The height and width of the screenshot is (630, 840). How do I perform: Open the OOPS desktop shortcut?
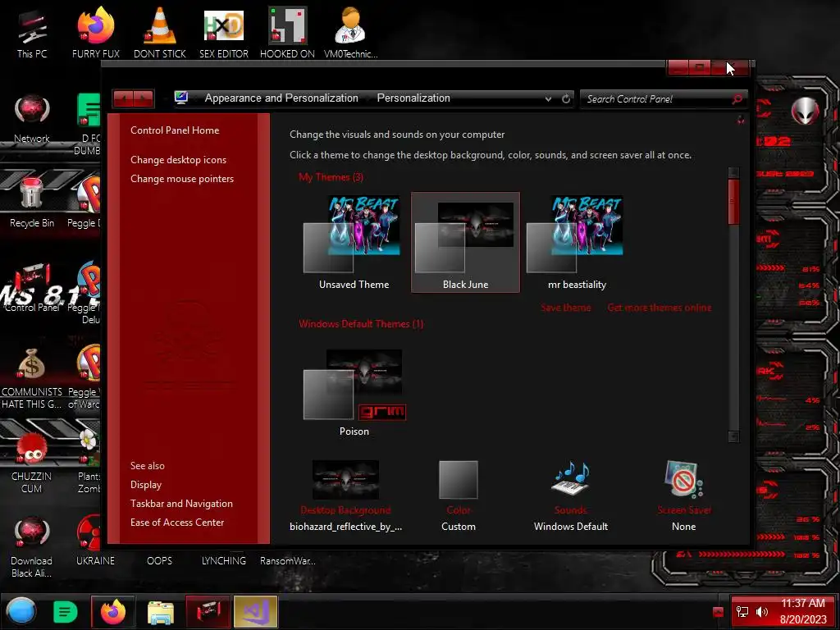[x=160, y=560]
